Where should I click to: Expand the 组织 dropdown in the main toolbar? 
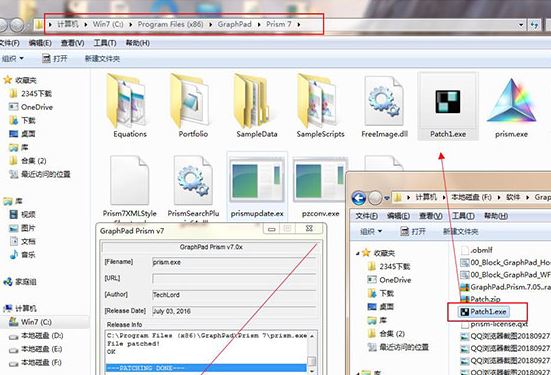pyautogui.click(x=13, y=58)
